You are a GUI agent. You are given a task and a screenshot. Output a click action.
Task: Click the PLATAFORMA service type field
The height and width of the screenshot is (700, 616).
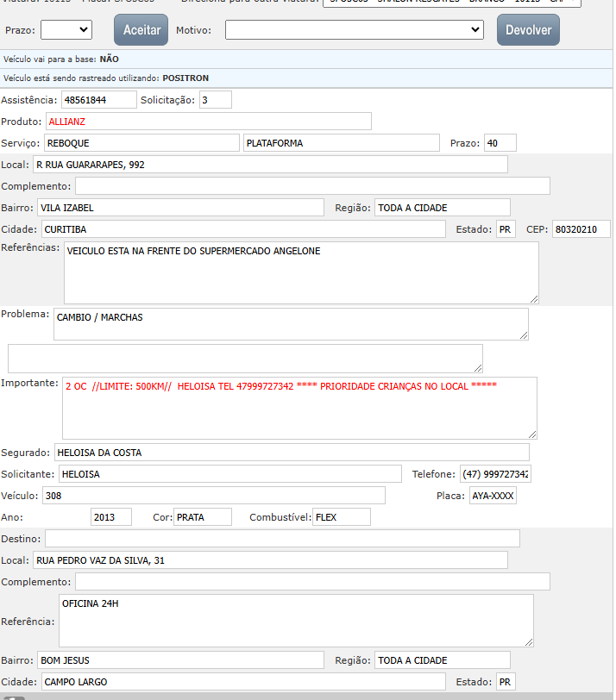(341, 143)
